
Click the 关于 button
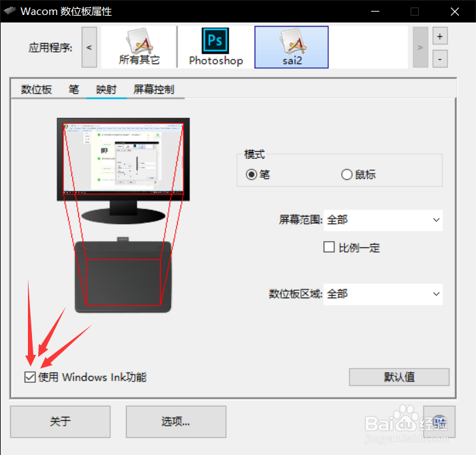tap(60, 422)
